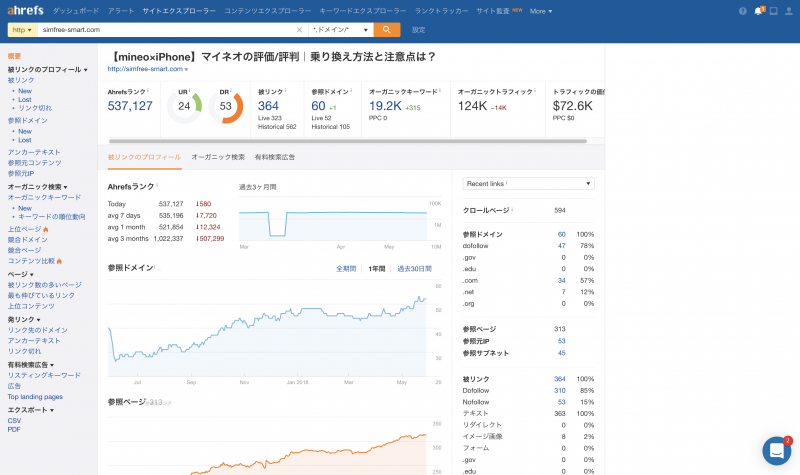
Task: Open ランクトラッカー in the top nav
Action: [441, 11]
